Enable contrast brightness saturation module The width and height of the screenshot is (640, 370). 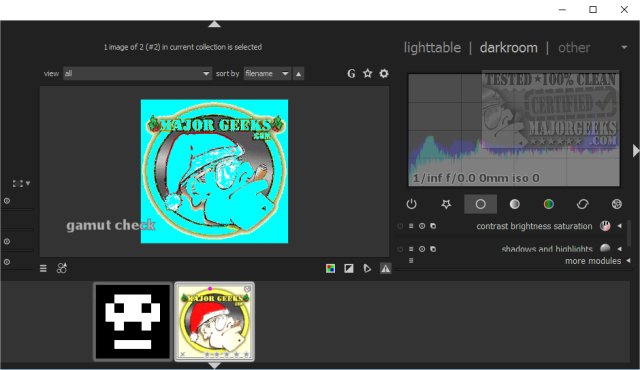pos(400,226)
